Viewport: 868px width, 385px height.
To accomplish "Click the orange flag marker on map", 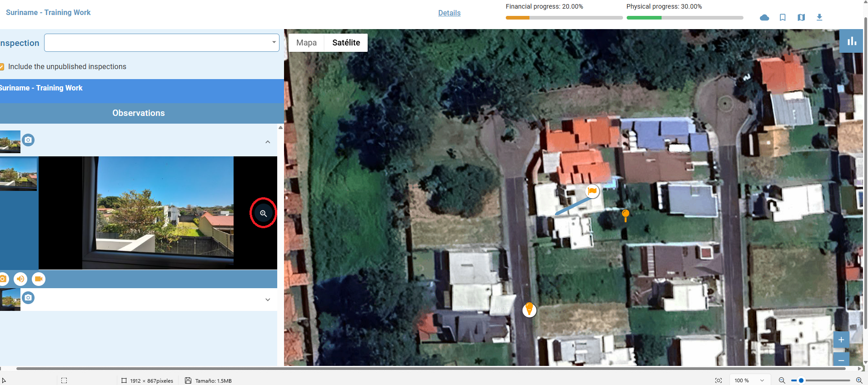I will tap(592, 191).
